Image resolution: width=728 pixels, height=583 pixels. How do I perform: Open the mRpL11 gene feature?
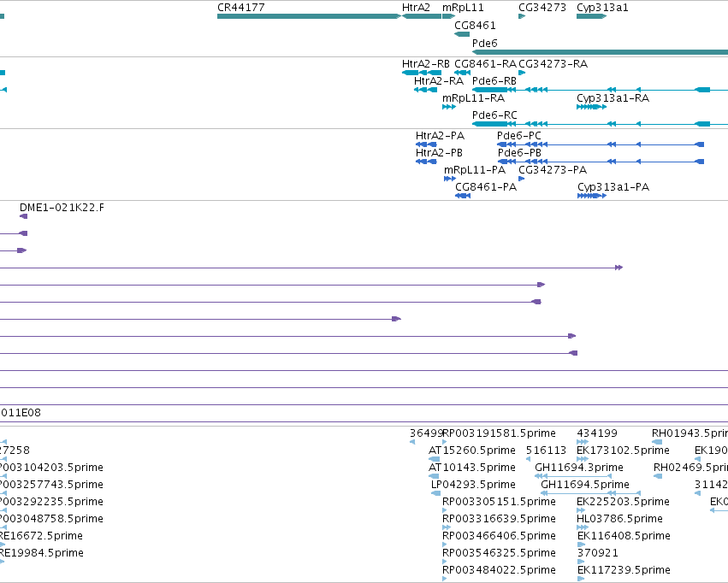[x=448, y=16]
